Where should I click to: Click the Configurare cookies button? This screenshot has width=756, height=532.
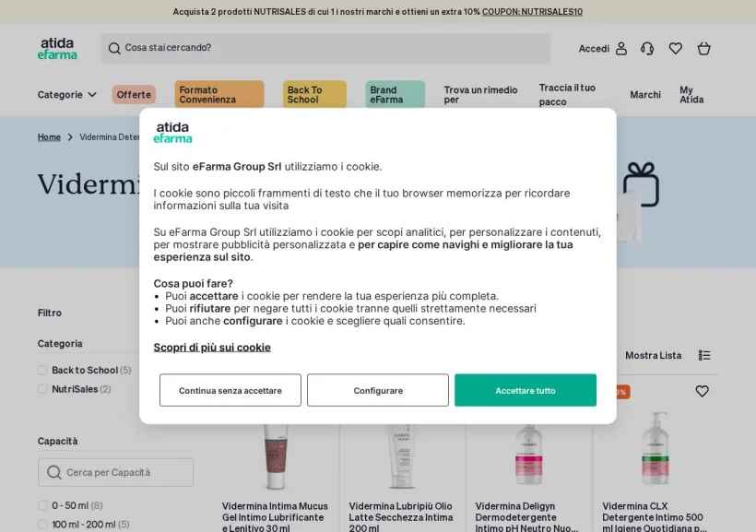(x=378, y=390)
